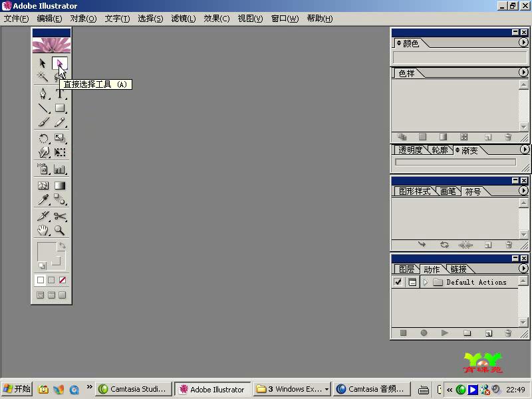Select the Eyedropper tool
The width and height of the screenshot is (532, 399).
click(x=43, y=199)
